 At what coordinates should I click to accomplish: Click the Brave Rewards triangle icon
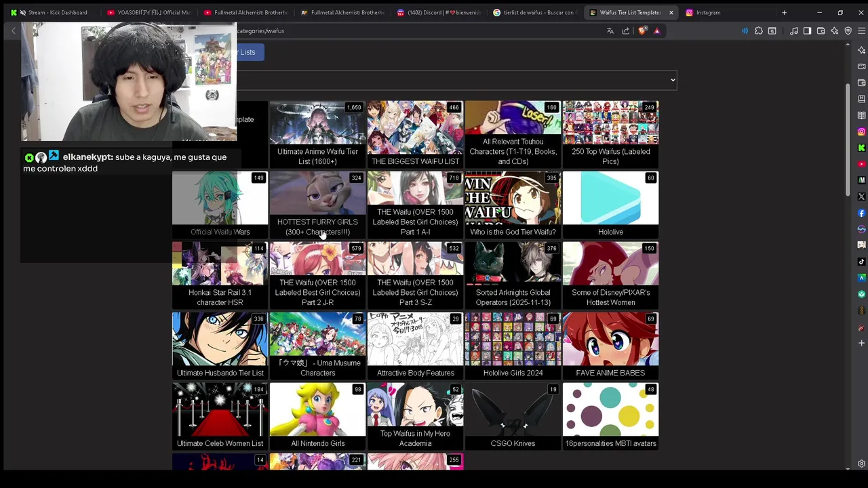click(656, 30)
